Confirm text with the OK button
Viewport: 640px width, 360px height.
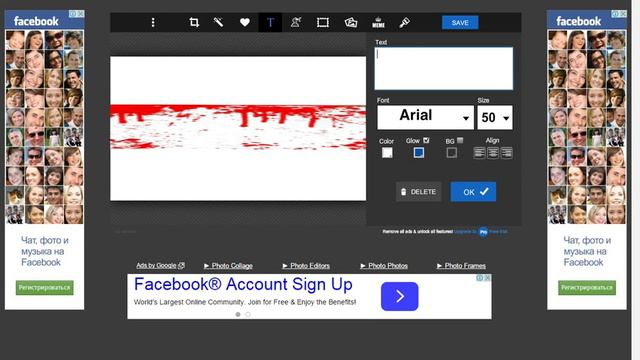[473, 192]
